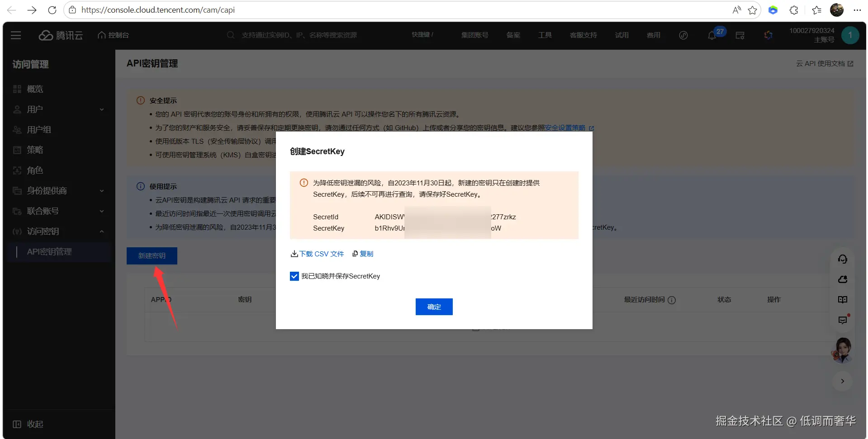Click the 快捷键 shortcut hint

422,35
